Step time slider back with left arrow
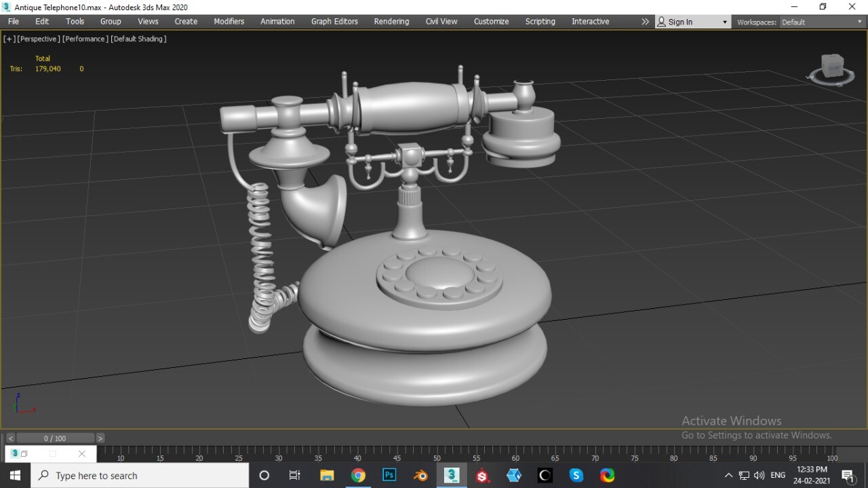Screen dimensions: 868x488 [x=10, y=438]
